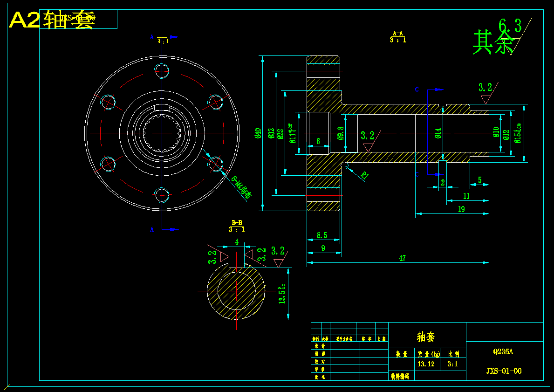This screenshot has width=554, height=392.
Task: Click the "Ø22" diameter dimension text
Action: click(x=280, y=133)
